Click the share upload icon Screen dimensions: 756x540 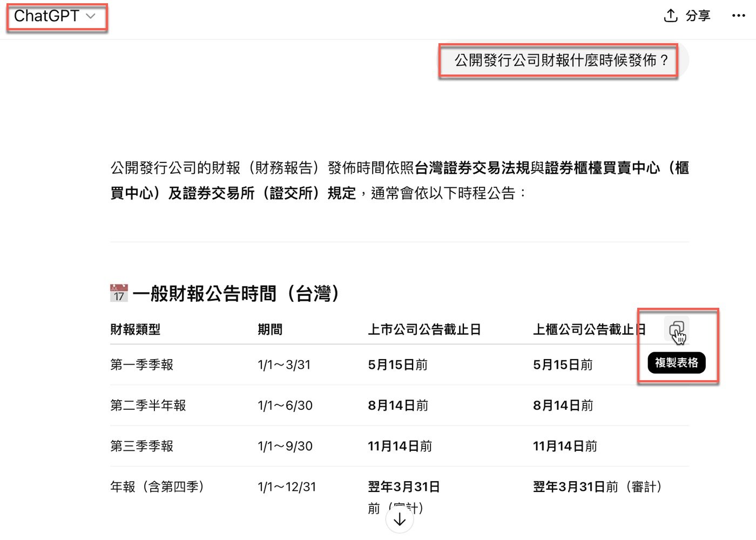(670, 15)
